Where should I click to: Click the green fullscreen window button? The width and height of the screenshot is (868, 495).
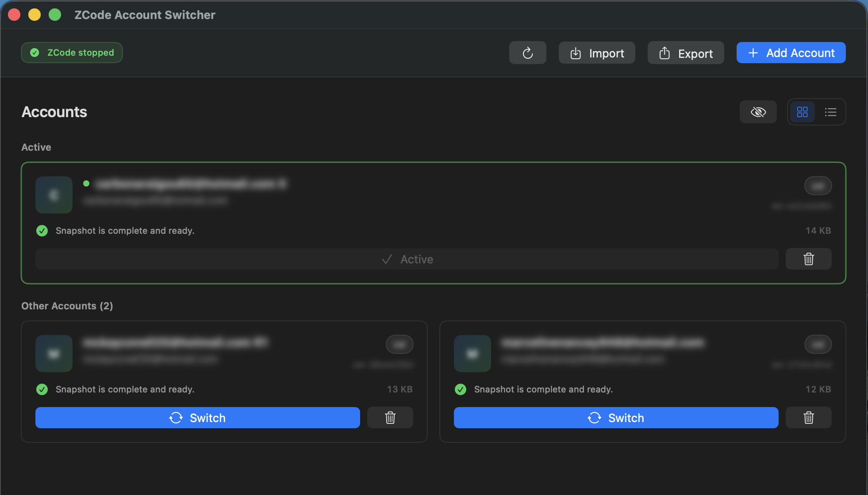(x=55, y=15)
